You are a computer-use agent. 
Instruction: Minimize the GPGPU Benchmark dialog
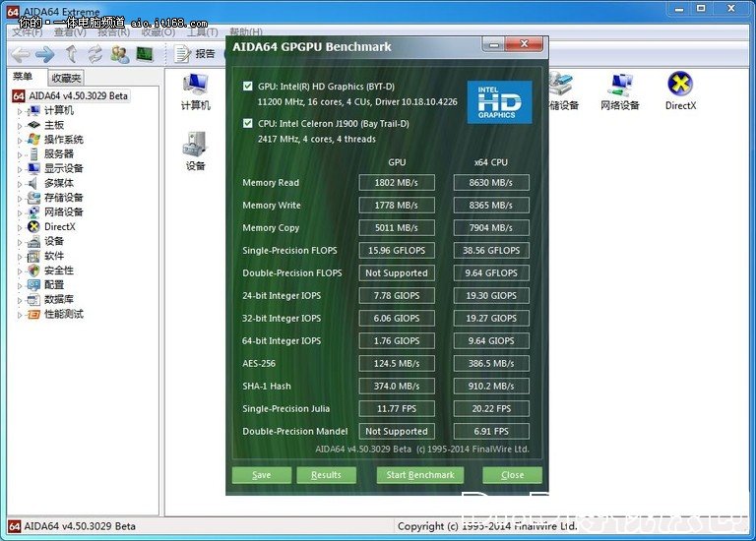click(x=493, y=45)
